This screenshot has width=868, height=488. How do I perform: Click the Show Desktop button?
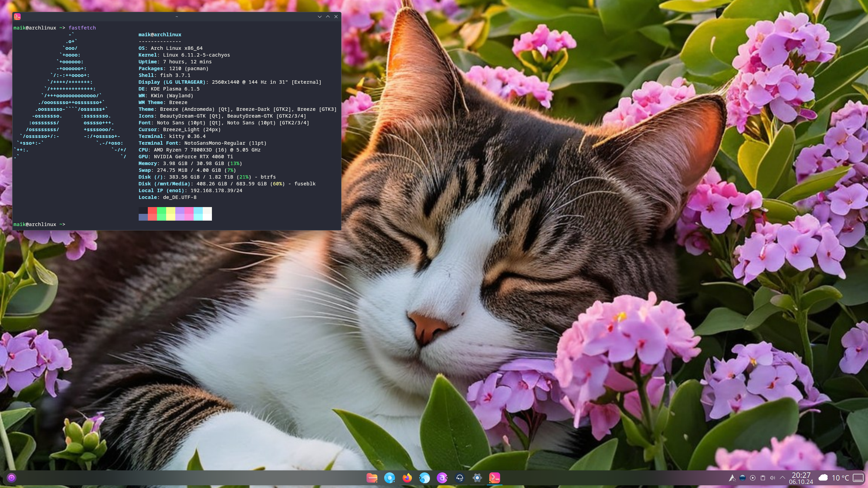pyautogui.click(x=858, y=478)
